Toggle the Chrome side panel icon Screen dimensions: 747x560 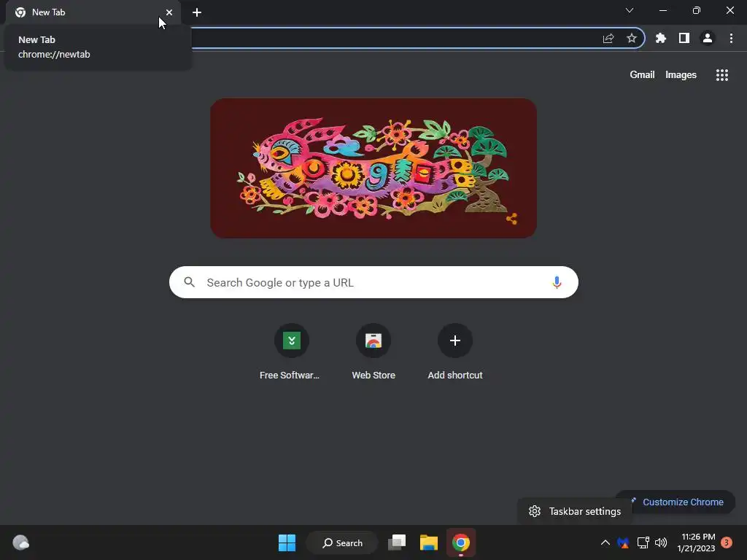(684, 38)
